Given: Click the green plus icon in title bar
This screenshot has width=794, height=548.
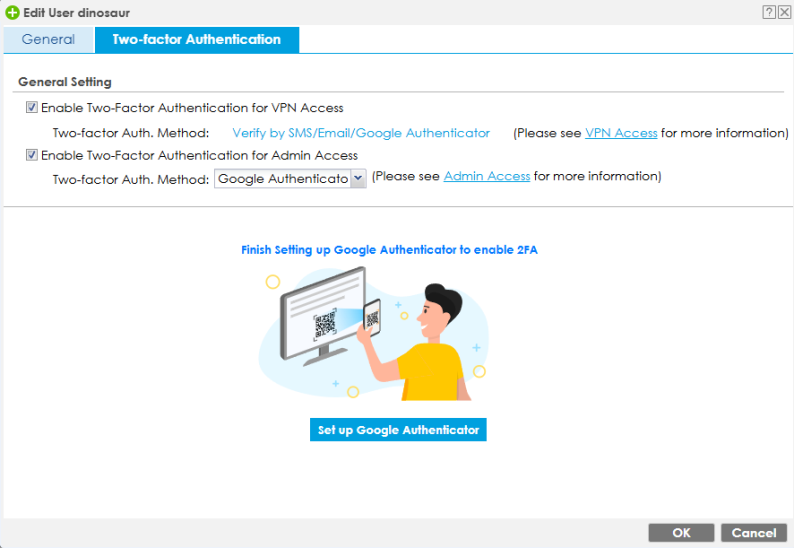Looking at the screenshot, I should (12, 13).
